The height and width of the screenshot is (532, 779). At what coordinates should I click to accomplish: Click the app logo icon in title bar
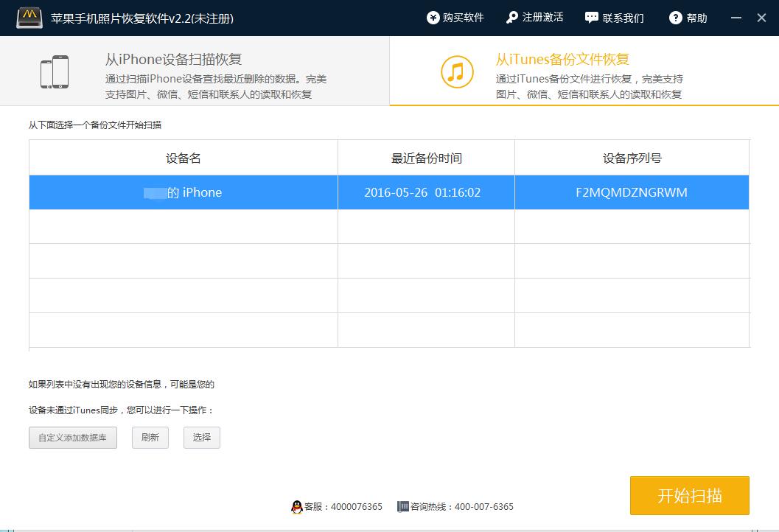tap(29, 18)
